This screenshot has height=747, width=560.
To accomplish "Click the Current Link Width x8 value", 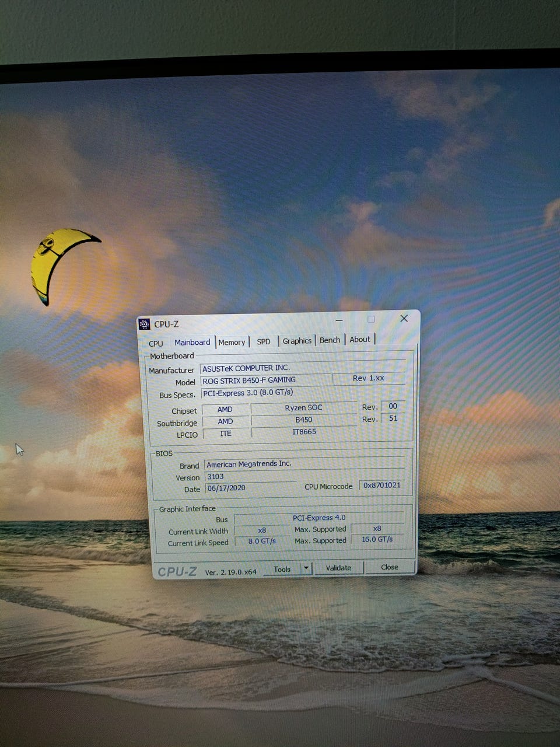I will point(262,530).
